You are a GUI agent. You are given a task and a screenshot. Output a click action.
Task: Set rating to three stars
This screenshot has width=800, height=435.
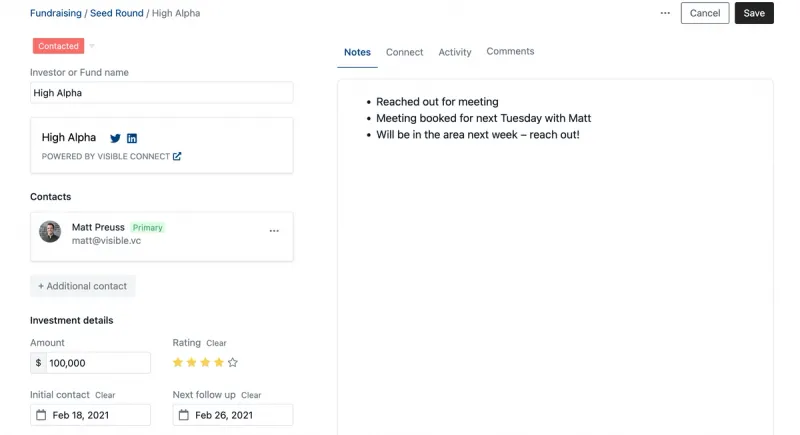tap(206, 362)
